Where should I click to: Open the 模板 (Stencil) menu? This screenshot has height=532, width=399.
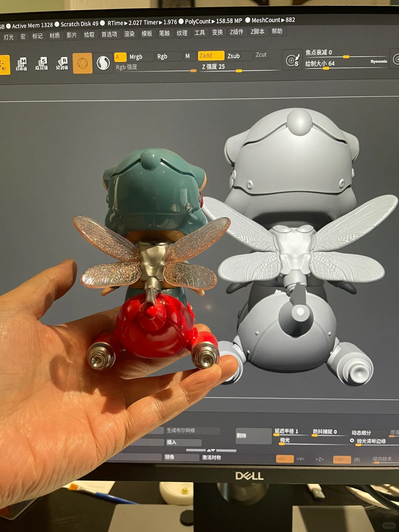click(x=147, y=34)
